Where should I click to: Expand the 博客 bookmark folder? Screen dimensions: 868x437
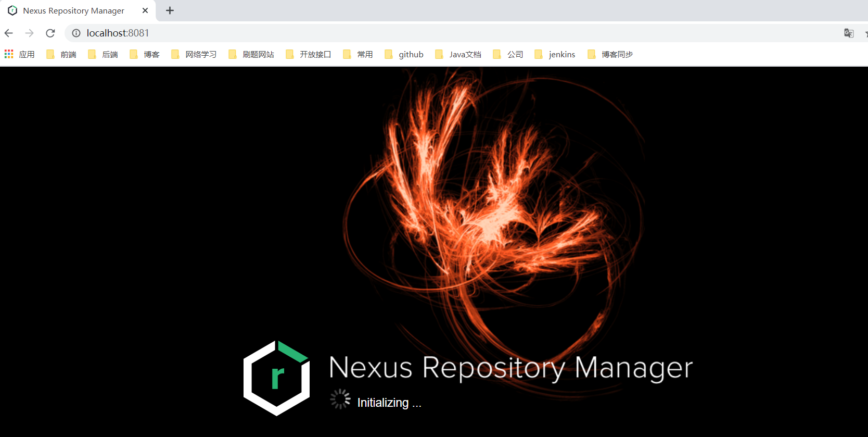[x=145, y=54]
